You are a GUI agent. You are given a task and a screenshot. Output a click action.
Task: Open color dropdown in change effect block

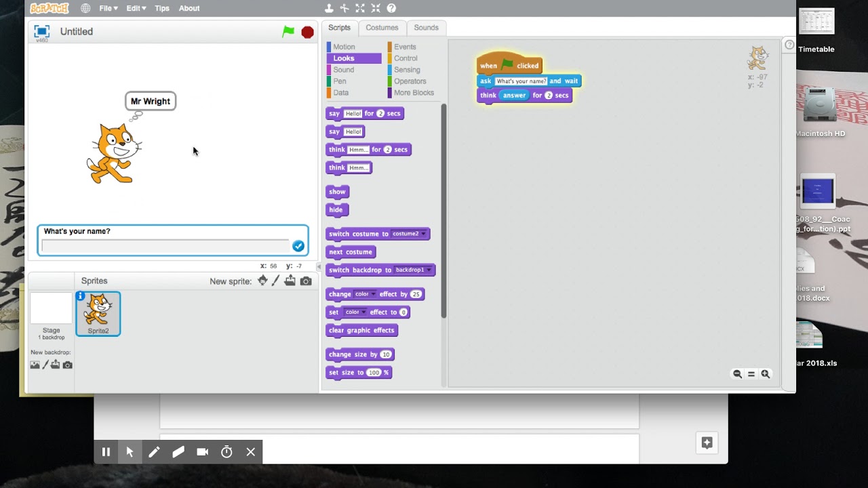click(366, 294)
